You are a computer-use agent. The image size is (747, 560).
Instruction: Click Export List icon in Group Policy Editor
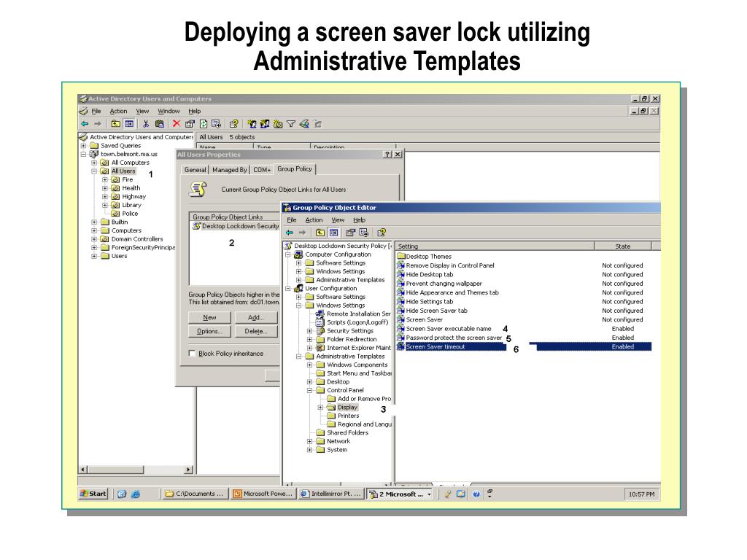364,233
